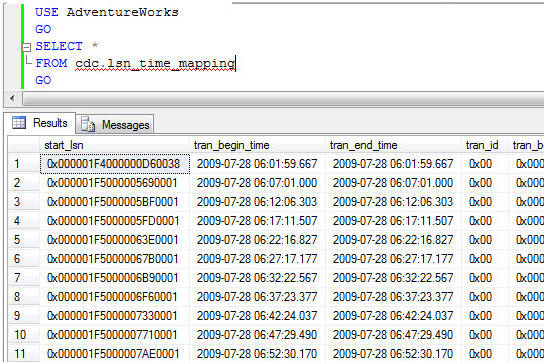Screen dimensions: 546x364
Task: Select cell 0x000001F4000000D60038
Action: click(x=115, y=164)
